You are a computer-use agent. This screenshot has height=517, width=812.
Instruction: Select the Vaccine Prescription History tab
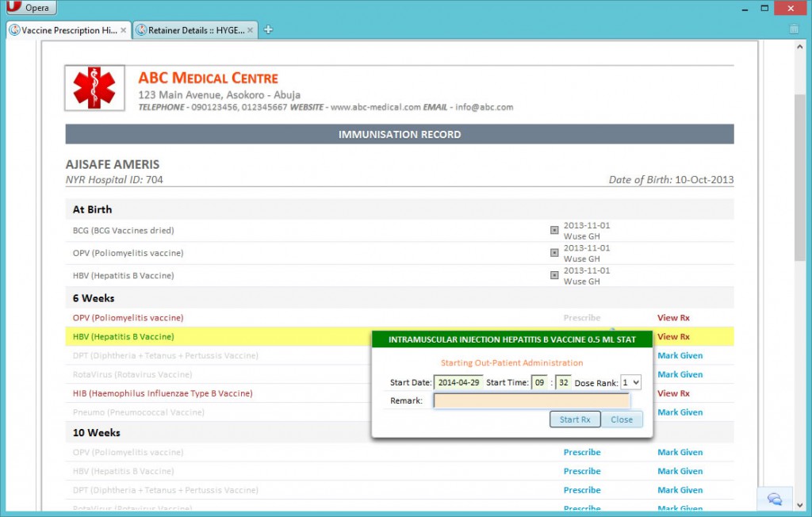point(63,29)
